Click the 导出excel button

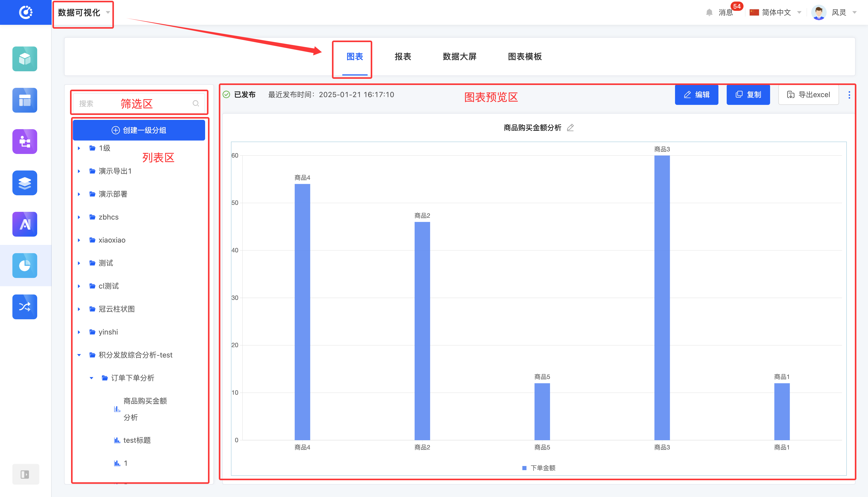[808, 95]
